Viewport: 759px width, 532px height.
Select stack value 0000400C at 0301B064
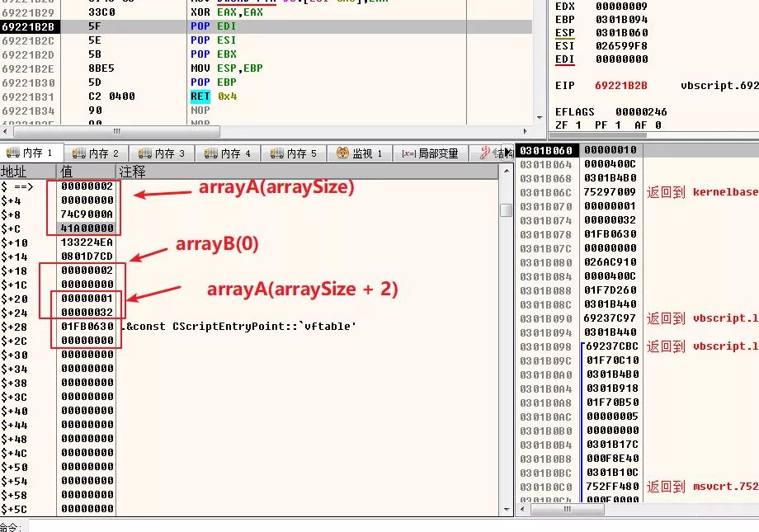point(610,164)
